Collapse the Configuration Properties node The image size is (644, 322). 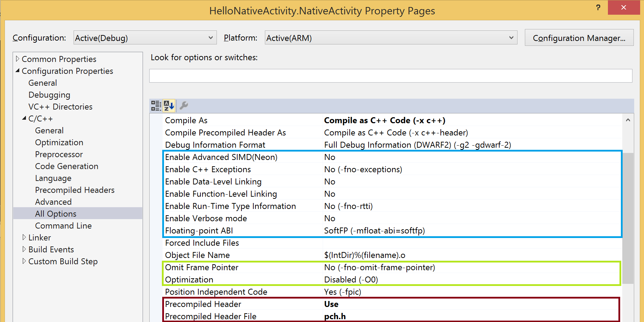pos(18,71)
